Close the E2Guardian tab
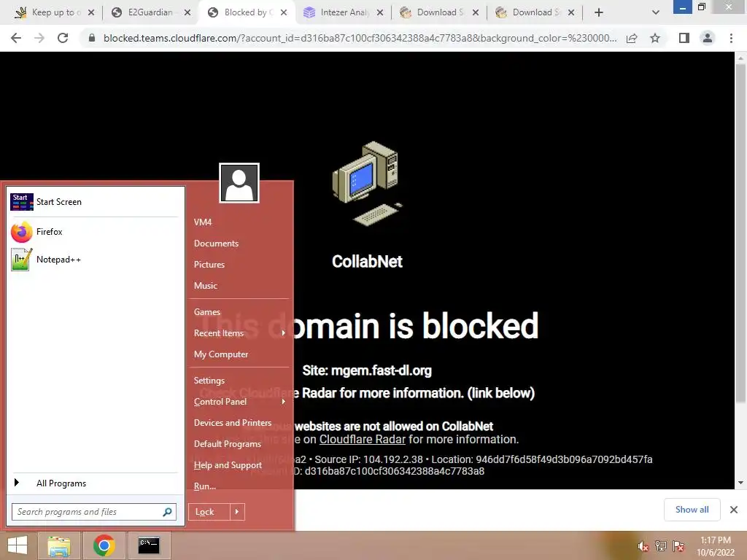The height and width of the screenshot is (560, 747). (187, 13)
